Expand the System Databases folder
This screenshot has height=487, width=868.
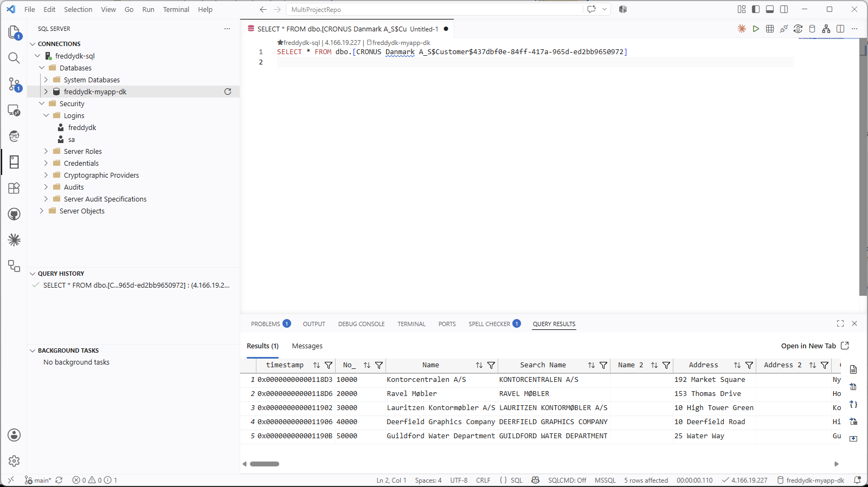pos(46,80)
